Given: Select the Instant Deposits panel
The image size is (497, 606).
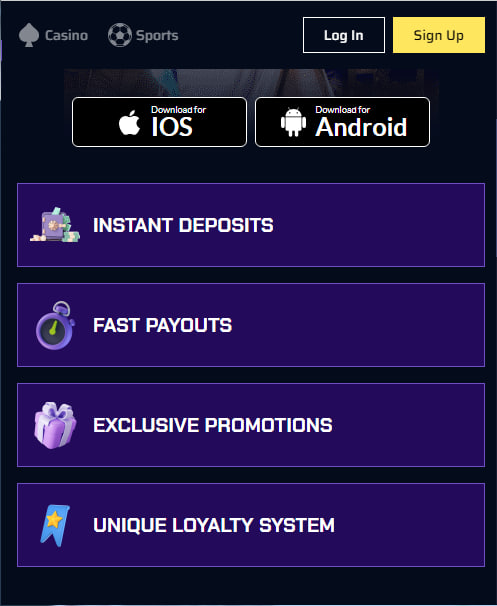Looking at the screenshot, I should coord(251,225).
